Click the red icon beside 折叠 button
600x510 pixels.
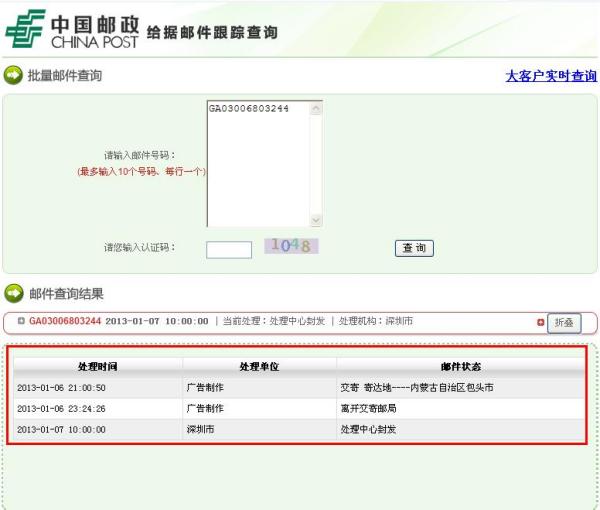tap(541, 322)
